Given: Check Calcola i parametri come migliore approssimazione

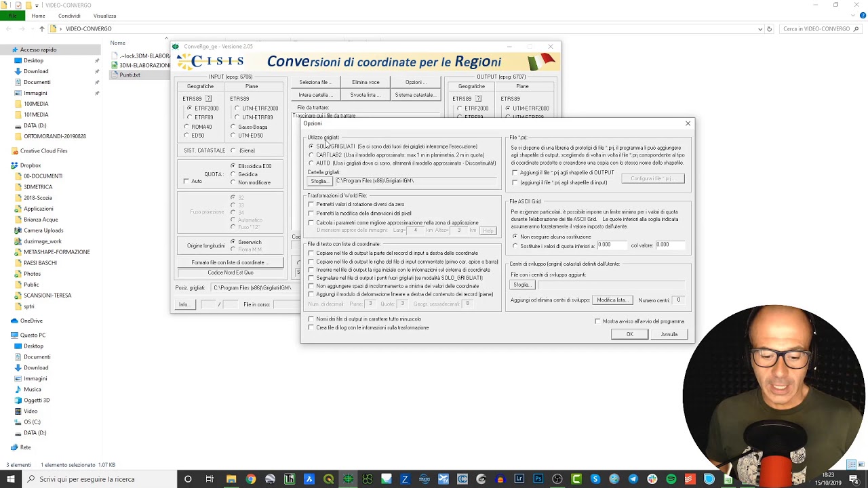Looking at the screenshot, I should (311, 222).
